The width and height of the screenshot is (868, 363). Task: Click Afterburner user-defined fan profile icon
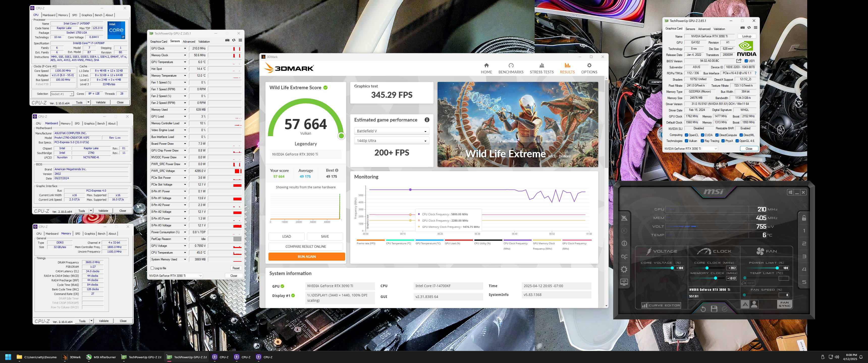point(754,305)
